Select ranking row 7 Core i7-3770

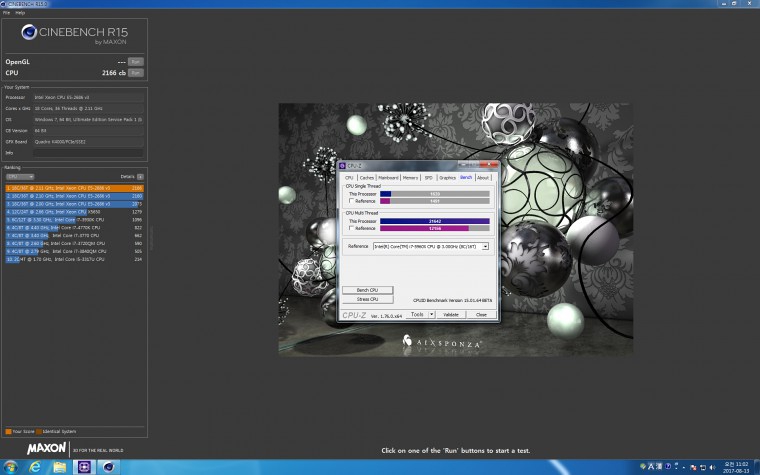tap(75, 236)
